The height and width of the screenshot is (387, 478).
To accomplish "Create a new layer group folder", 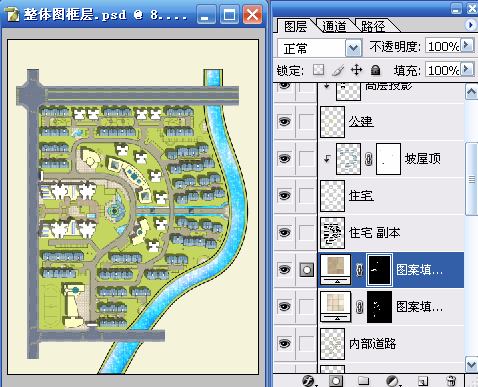I will point(363,381).
